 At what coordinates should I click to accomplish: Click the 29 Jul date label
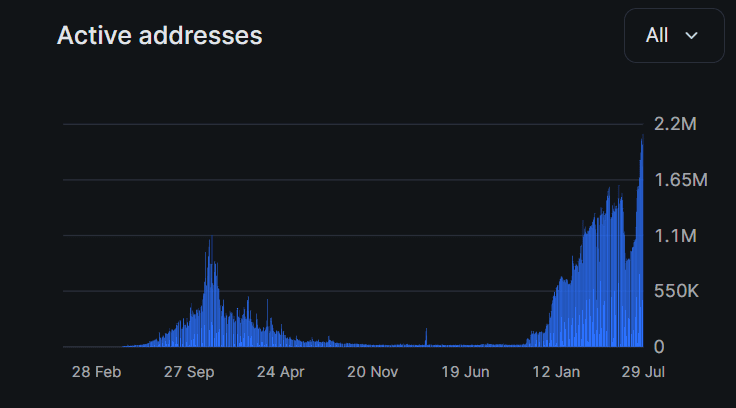pos(643,372)
